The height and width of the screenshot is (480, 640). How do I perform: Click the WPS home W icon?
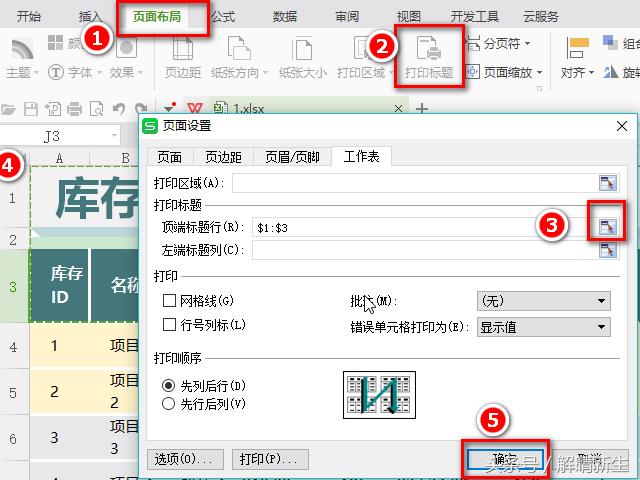coord(195,108)
